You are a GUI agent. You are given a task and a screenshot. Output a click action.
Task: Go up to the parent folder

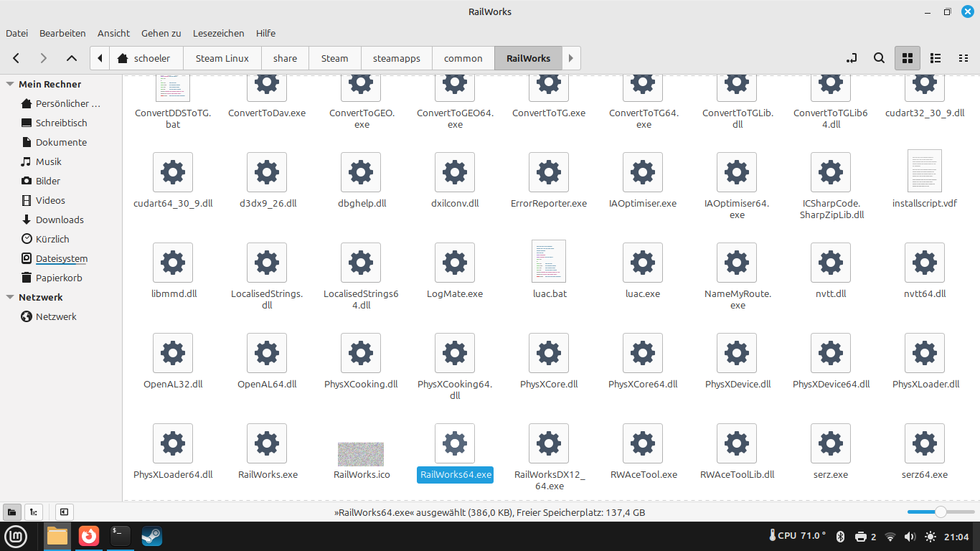tap(72, 58)
